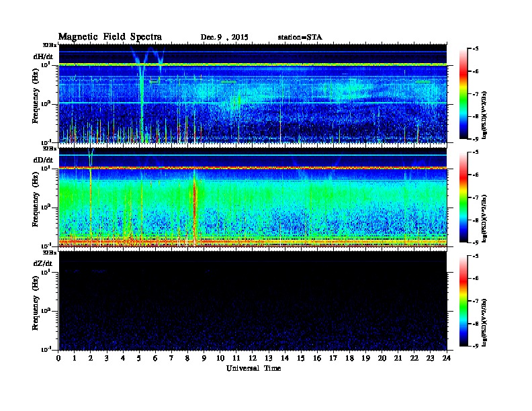Click hour 11 on the Universal Time axis
This screenshot has height=411, width=532.
point(236,358)
